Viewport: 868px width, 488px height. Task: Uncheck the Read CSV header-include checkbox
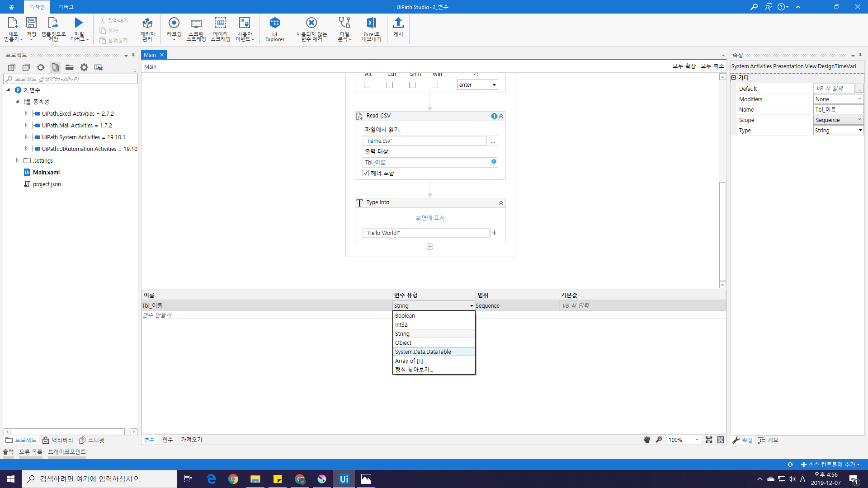tap(366, 173)
